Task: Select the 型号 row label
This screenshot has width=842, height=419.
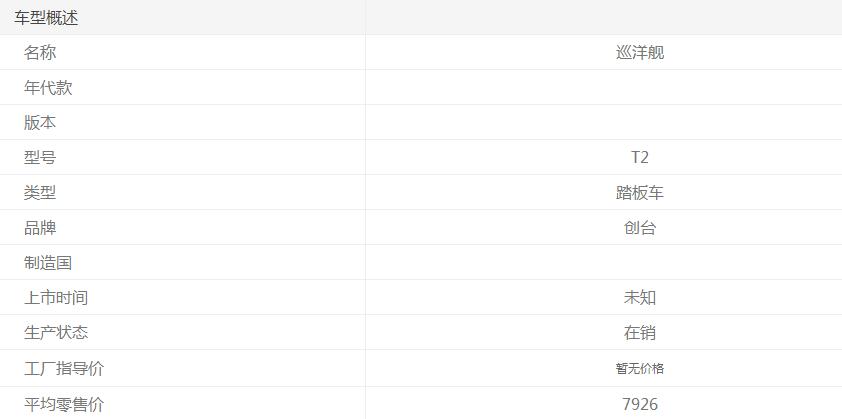Action: pyautogui.click(x=40, y=158)
